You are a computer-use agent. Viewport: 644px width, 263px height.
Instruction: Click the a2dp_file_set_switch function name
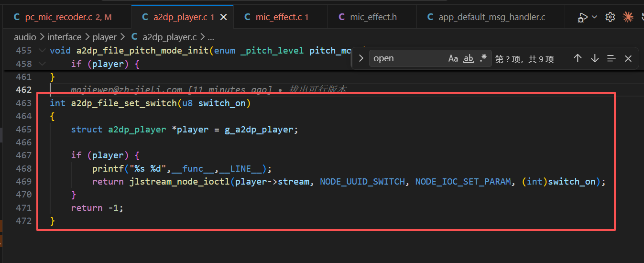tap(124, 103)
